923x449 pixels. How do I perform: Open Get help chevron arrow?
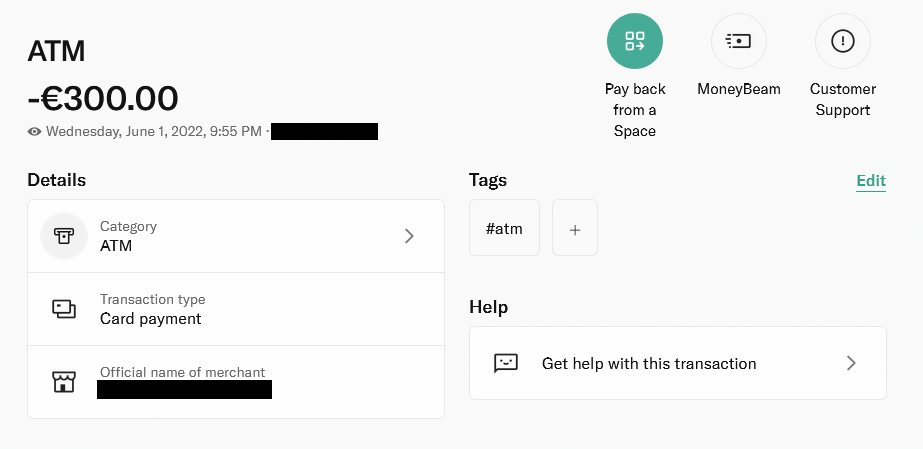[x=851, y=363]
